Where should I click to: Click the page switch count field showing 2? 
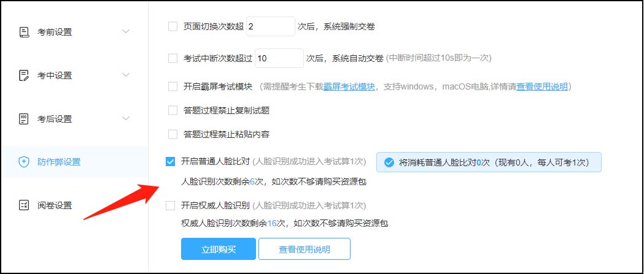(x=271, y=26)
